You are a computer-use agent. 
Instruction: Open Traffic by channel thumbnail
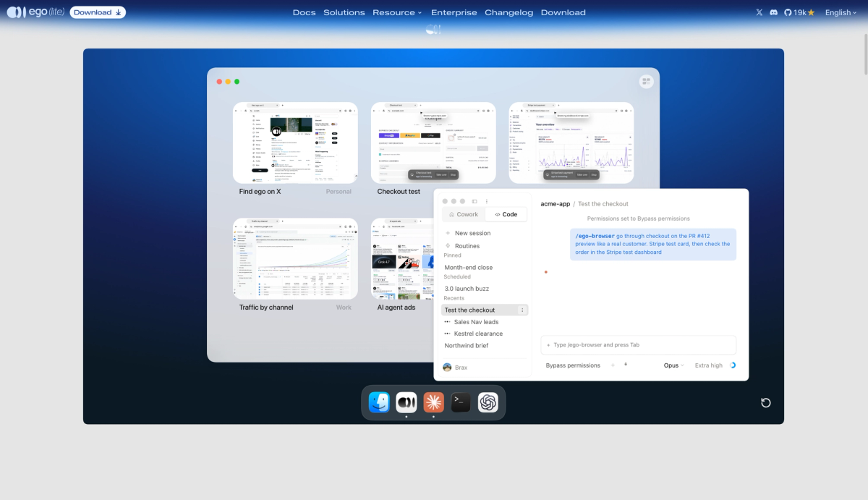coord(295,258)
